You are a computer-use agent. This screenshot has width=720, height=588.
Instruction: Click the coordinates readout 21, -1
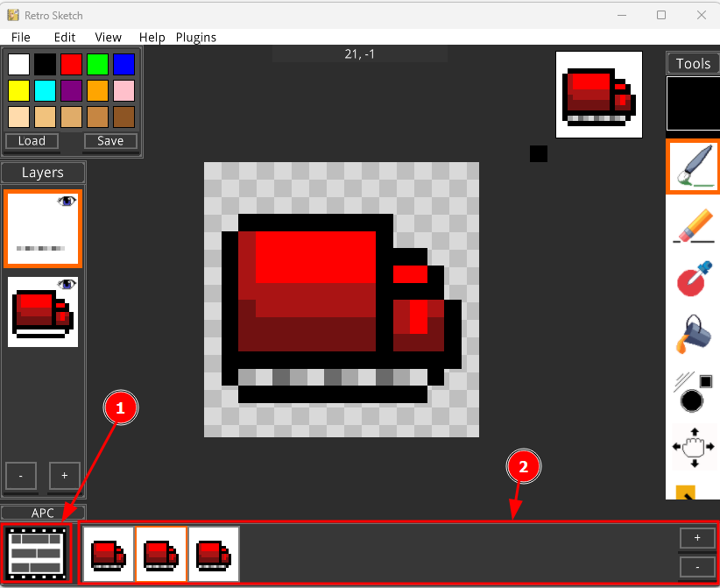359,54
